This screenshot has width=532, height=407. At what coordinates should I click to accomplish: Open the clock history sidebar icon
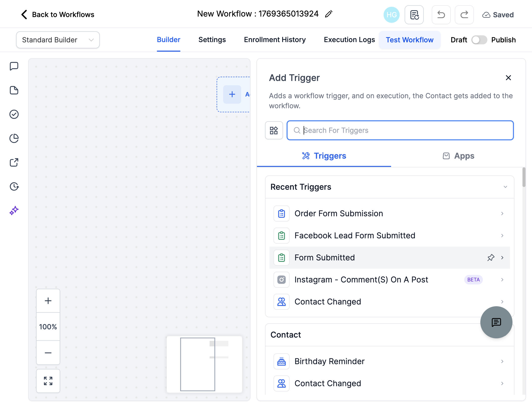pos(14,186)
